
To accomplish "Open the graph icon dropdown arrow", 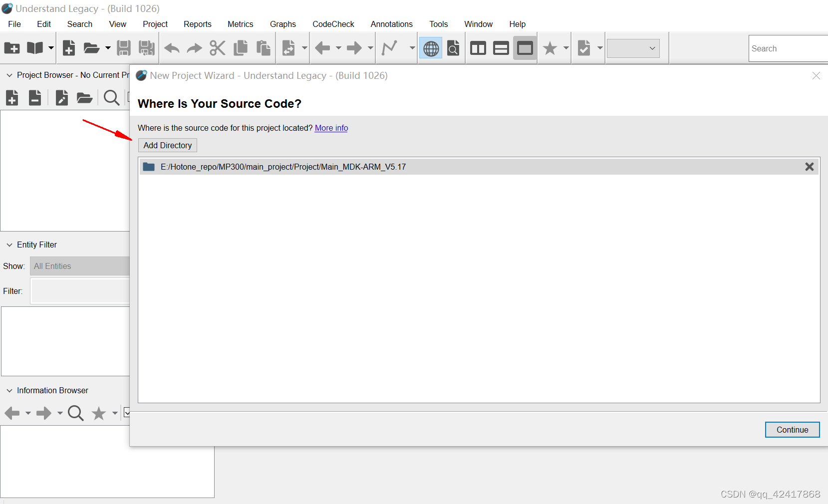I will 412,48.
